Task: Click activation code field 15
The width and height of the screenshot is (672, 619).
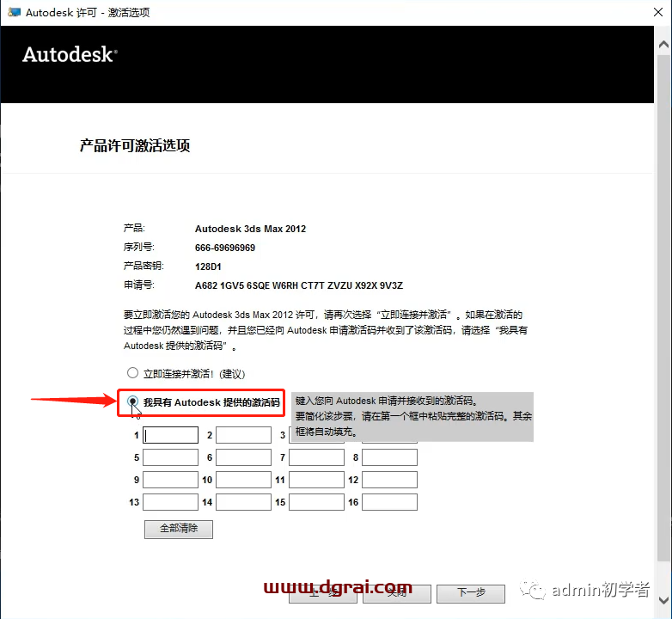Action: 317,502
